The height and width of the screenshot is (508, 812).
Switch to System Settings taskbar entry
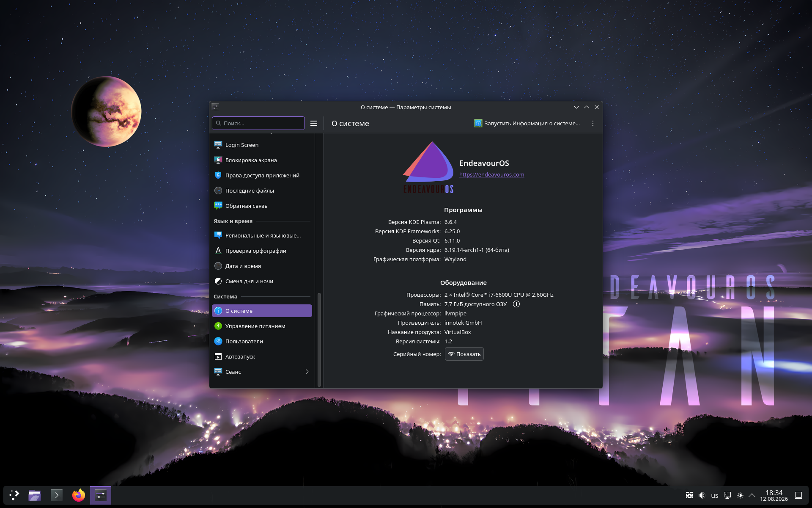[x=101, y=495]
